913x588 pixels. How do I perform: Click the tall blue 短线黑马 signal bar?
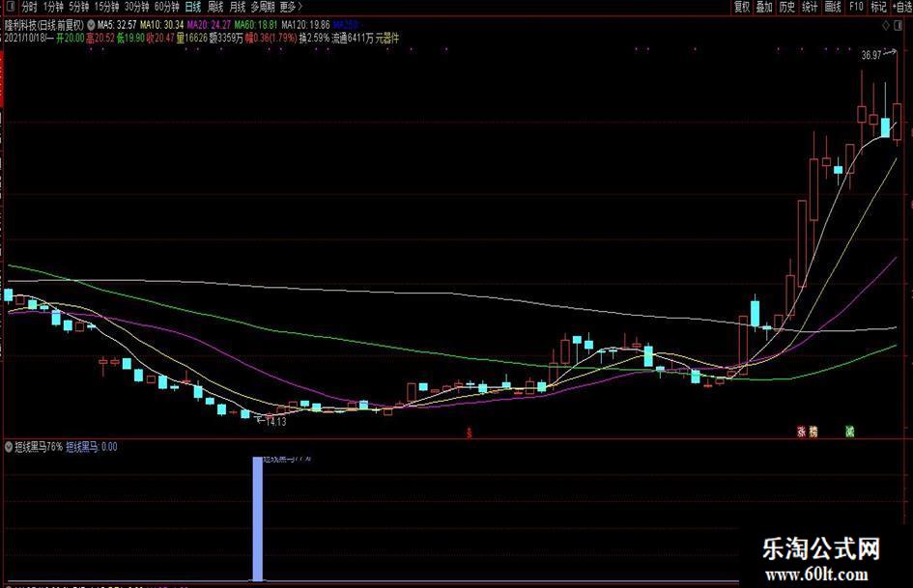[257, 518]
